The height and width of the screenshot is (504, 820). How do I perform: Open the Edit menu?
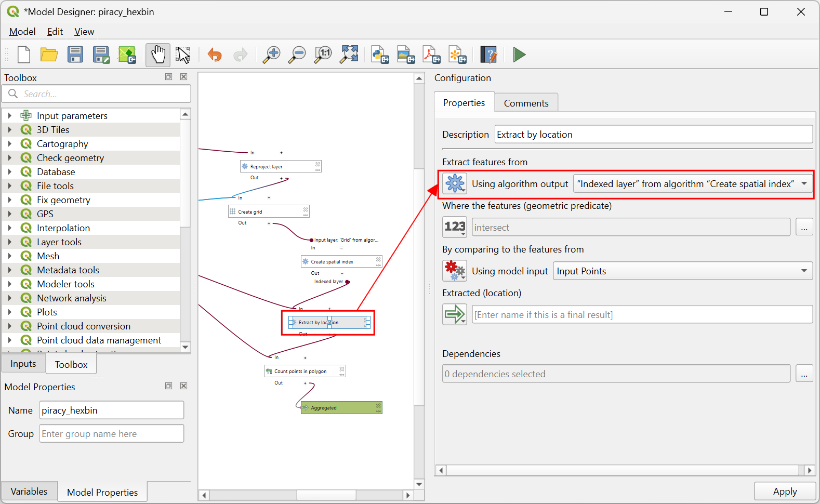(x=55, y=32)
